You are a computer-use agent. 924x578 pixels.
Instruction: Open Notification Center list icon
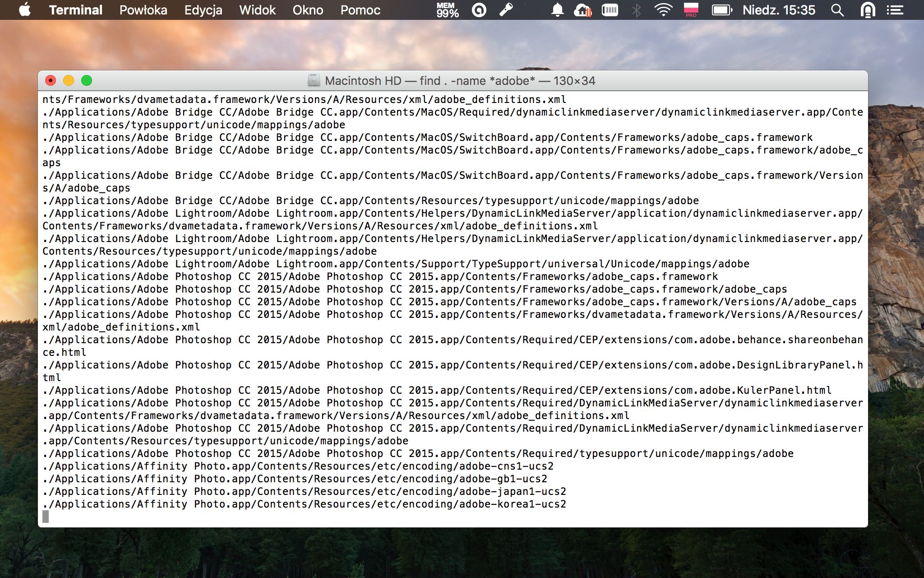[895, 10]
